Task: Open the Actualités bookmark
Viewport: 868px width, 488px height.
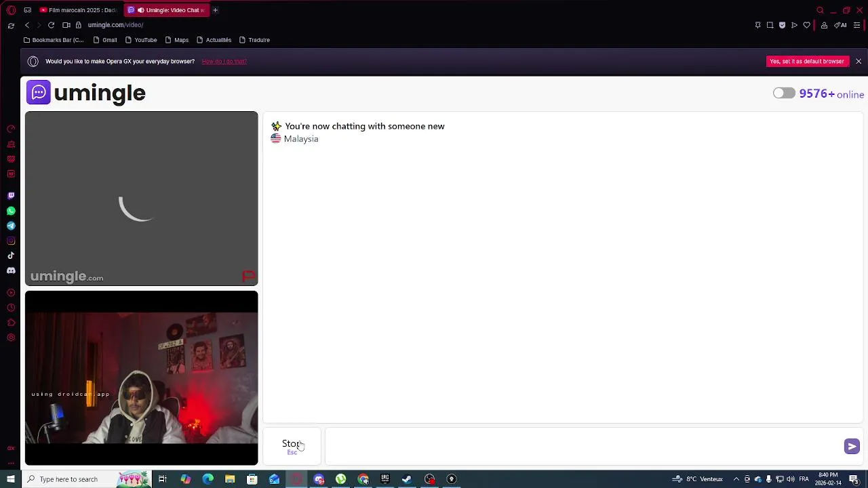Action: [214, 40]
